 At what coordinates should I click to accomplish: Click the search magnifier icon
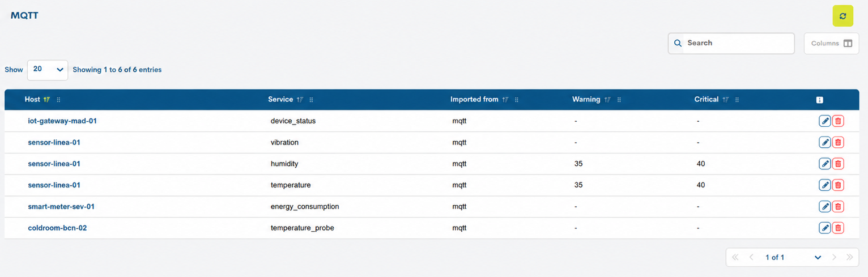(678, 43)
